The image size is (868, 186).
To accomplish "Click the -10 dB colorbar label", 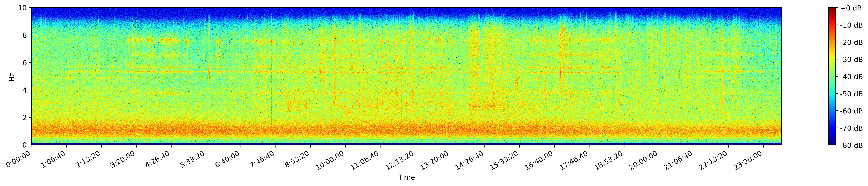I will [x=851, y=25].
